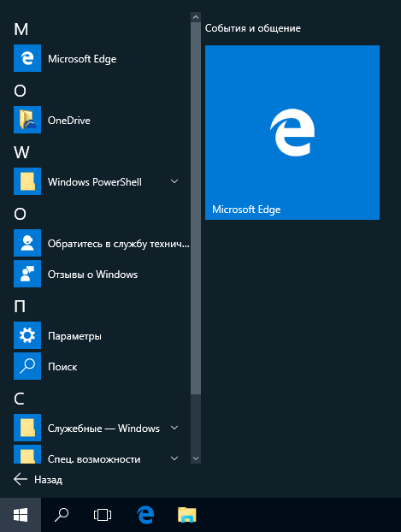Expand Спец. возможности group chevron

(174, 458)
